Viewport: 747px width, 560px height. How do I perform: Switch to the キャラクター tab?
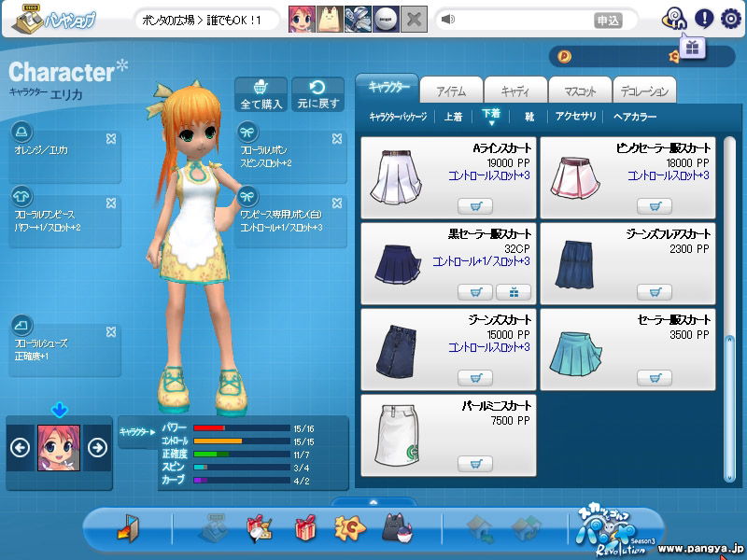[388, 88]
